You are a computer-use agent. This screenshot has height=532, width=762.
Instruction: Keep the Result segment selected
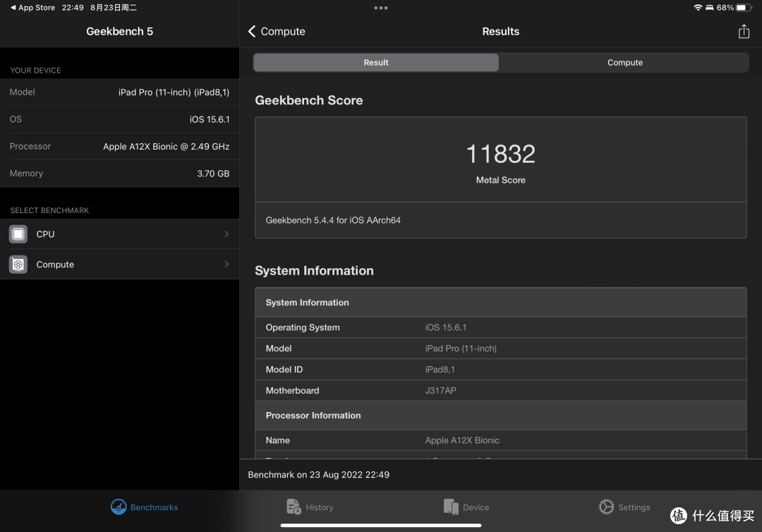(x=375, y=62)
